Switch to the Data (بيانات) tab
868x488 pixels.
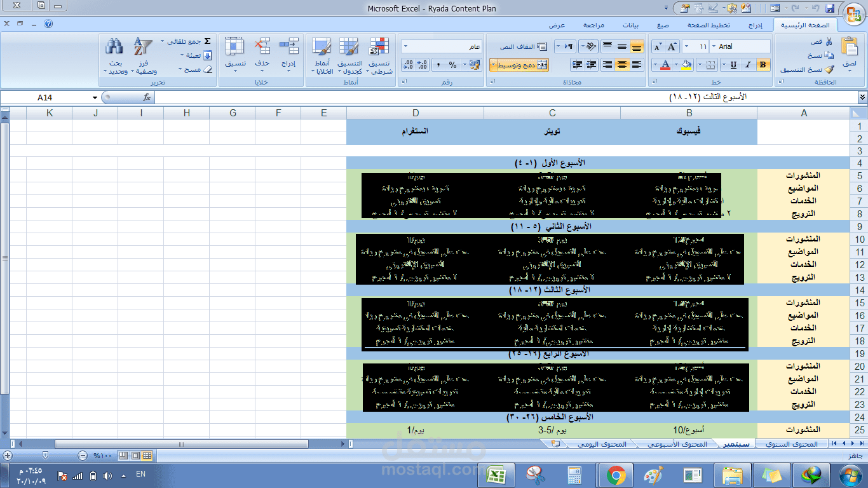630,25
